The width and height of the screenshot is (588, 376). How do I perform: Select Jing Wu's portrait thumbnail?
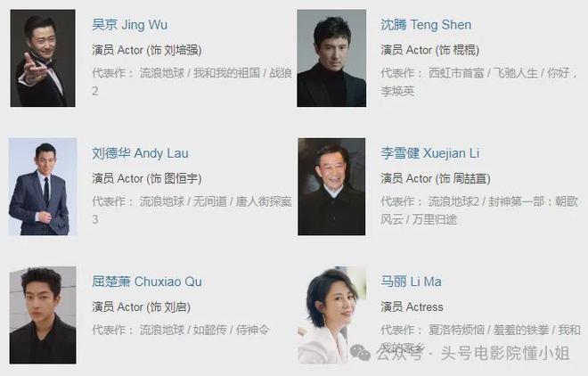pyautogui.click(x=43, y=58)
